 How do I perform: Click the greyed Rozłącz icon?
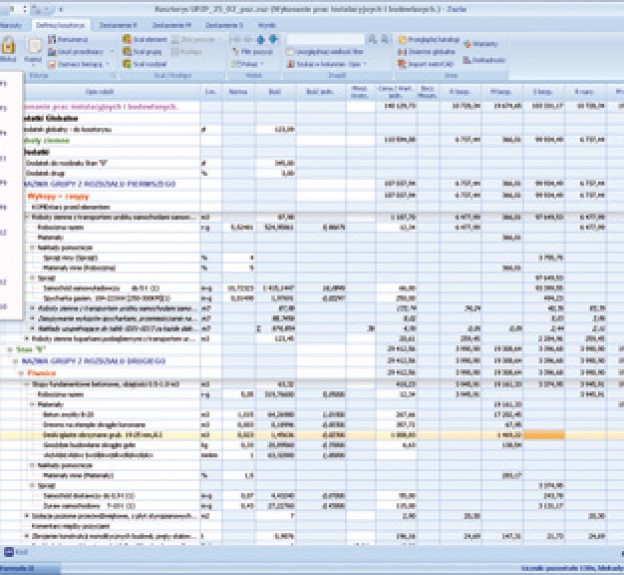[x=176, y=52]
